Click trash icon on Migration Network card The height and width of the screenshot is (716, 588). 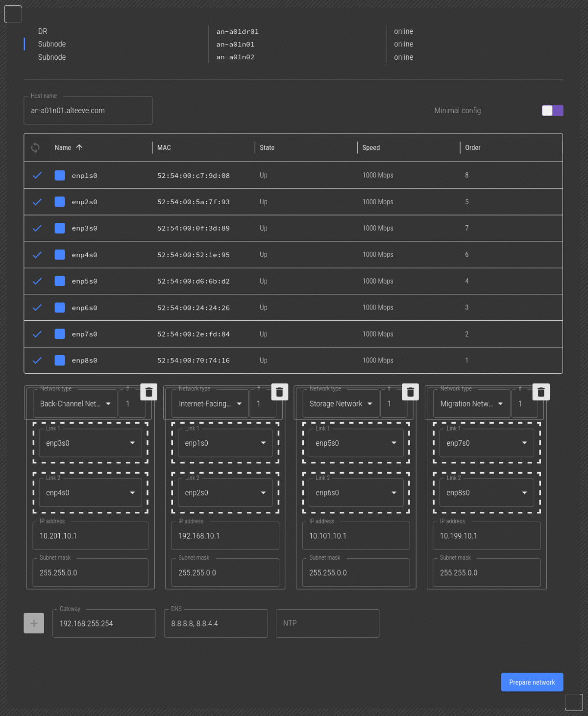[541, 392]
